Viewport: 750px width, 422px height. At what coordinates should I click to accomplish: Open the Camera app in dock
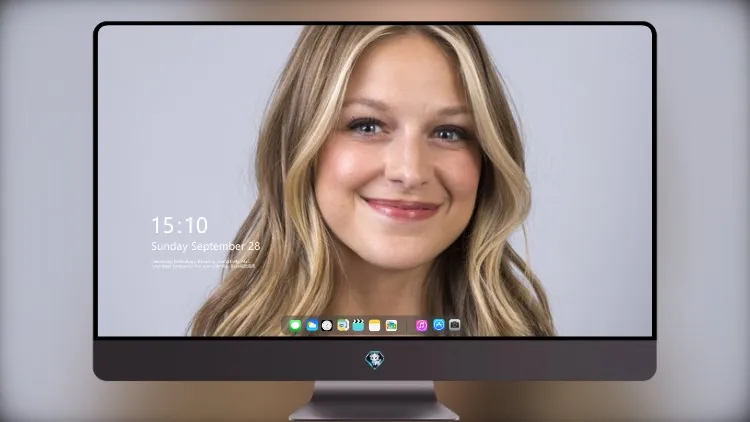pos(454,325)
